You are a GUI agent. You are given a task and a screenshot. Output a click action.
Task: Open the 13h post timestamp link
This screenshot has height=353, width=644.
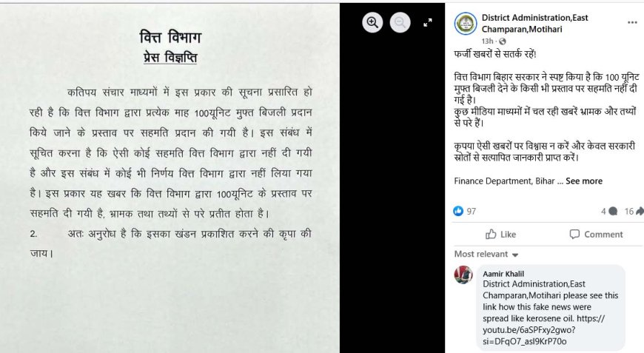point(487,41)
